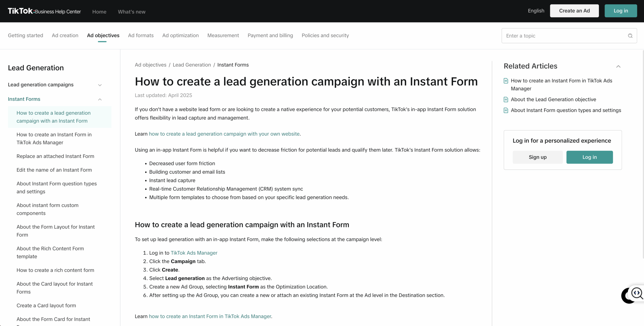Click Sign up in personalized experience box

click(x=538, y=157)
